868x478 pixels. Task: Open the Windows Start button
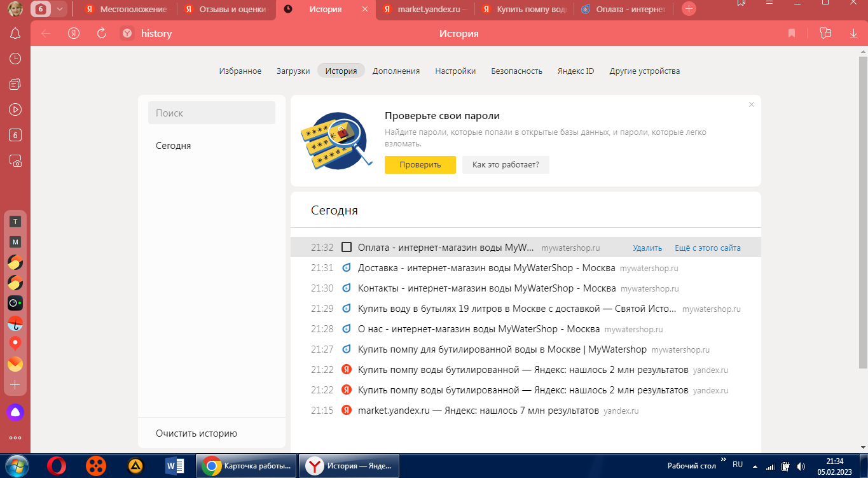tap(16, 466)
